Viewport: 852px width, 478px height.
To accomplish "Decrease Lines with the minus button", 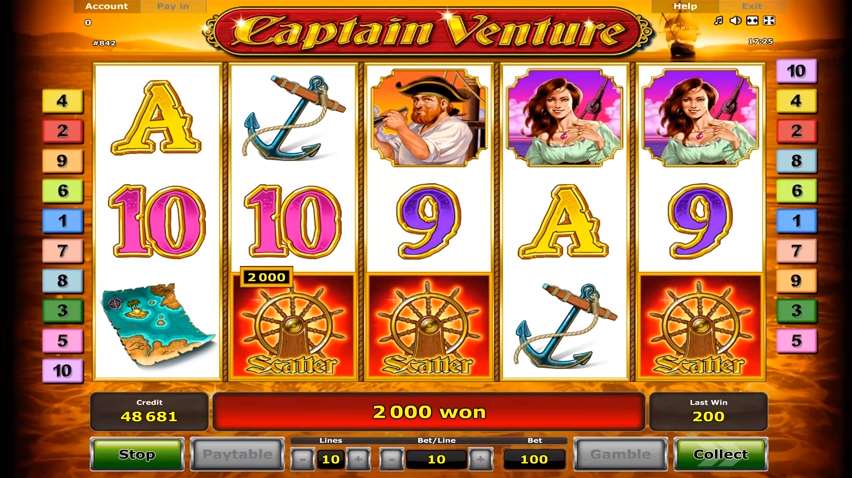I will point(303,460).
